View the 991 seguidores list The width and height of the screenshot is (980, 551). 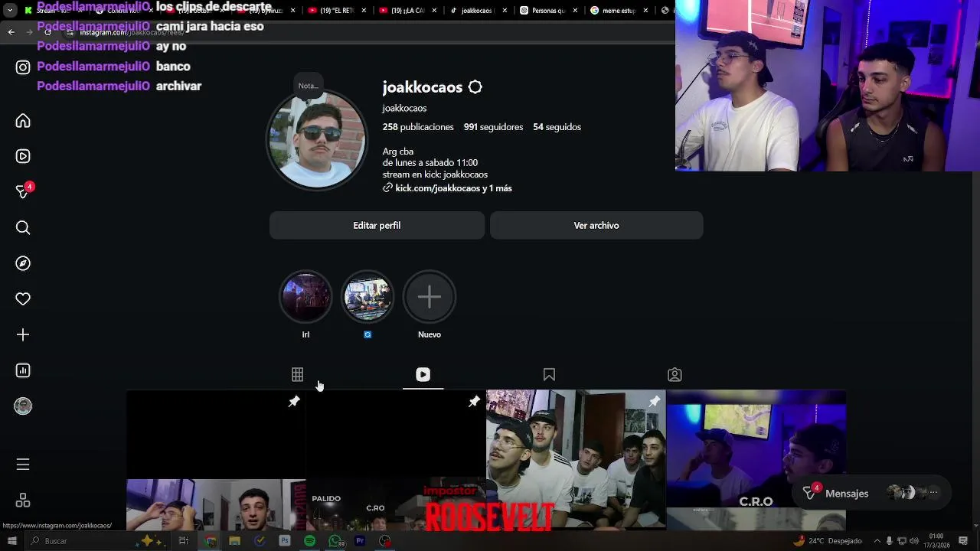[493, 127]
